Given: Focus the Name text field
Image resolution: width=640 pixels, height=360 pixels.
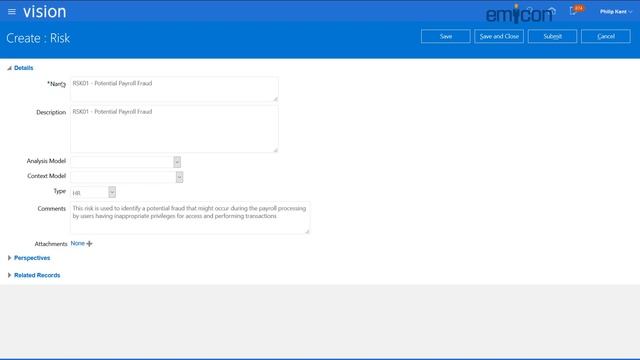Looking at the screenshot, I should pos(174,89).
